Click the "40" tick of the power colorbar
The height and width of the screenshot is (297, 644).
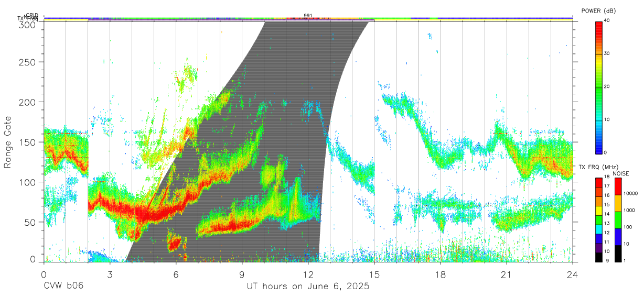click(x=607, y=21)
